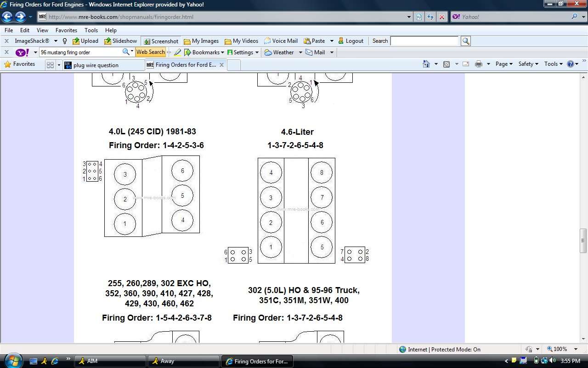Viewport: 588px width, 368px height.
Task: Close the Yahoo toolbar
Action: click(x=6, y=52)
